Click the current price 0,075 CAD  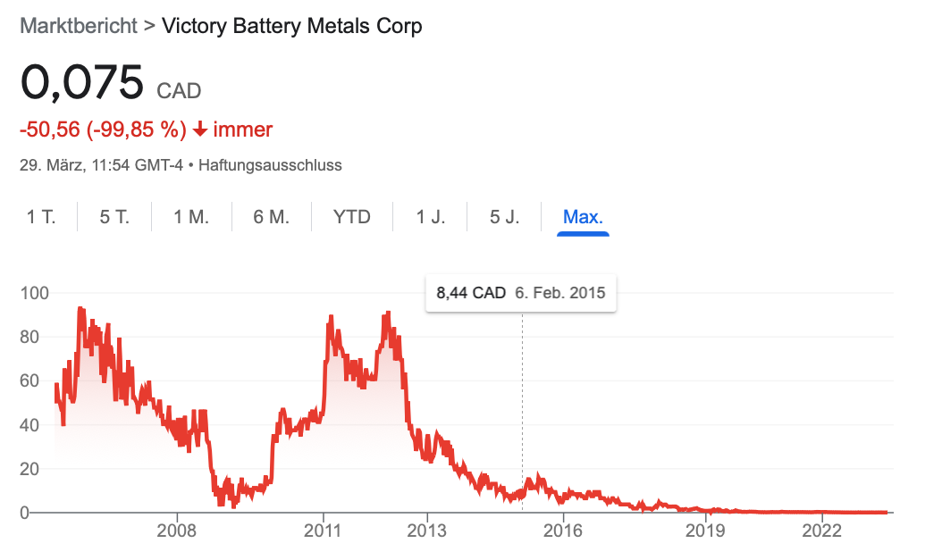(x=110, y=84)
